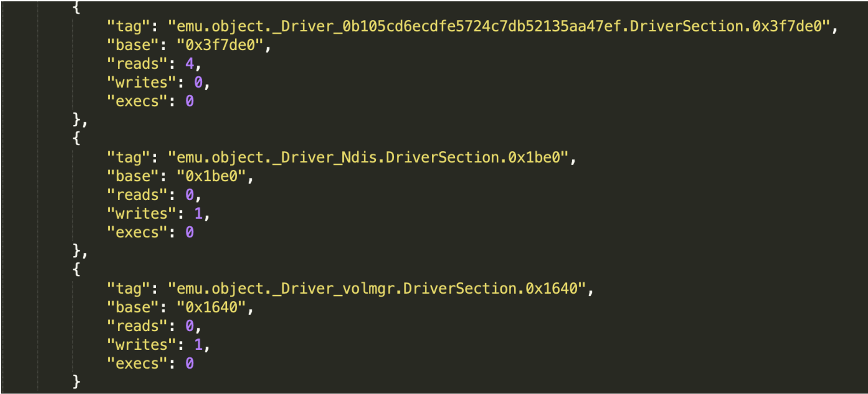
Task: Select the "0x1640" base value
Action: point(211,307)
